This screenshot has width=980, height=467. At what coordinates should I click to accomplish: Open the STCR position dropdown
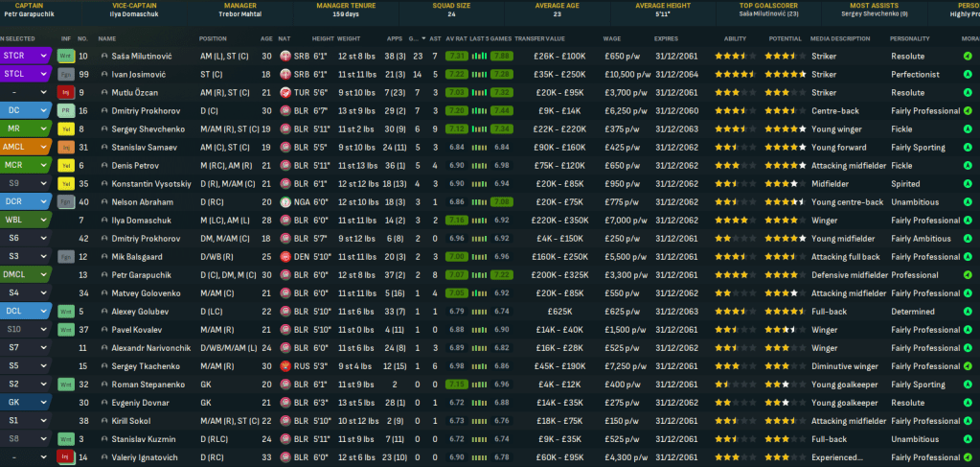pos(43,57)
